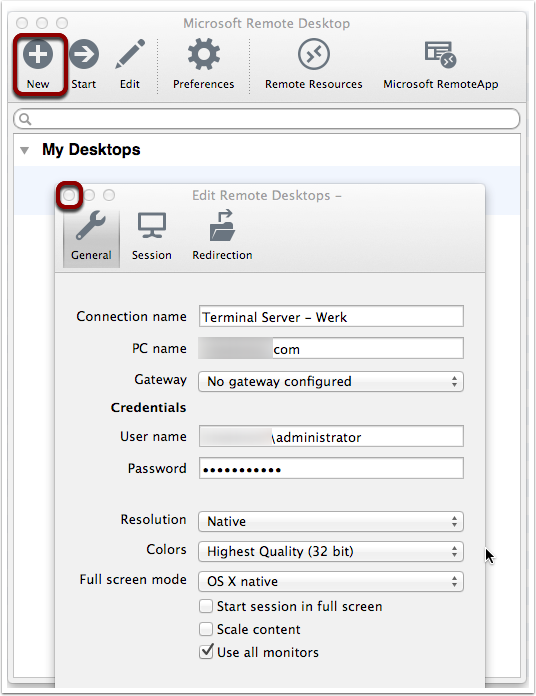
Task: Open the Resolution dropdown
Action: click(x=331, y=521)
